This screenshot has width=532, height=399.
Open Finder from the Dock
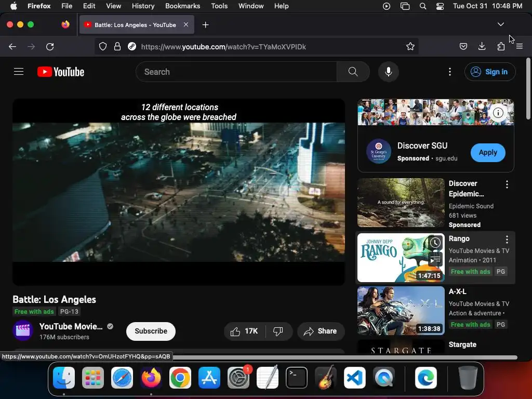click(x=64, y=378)
